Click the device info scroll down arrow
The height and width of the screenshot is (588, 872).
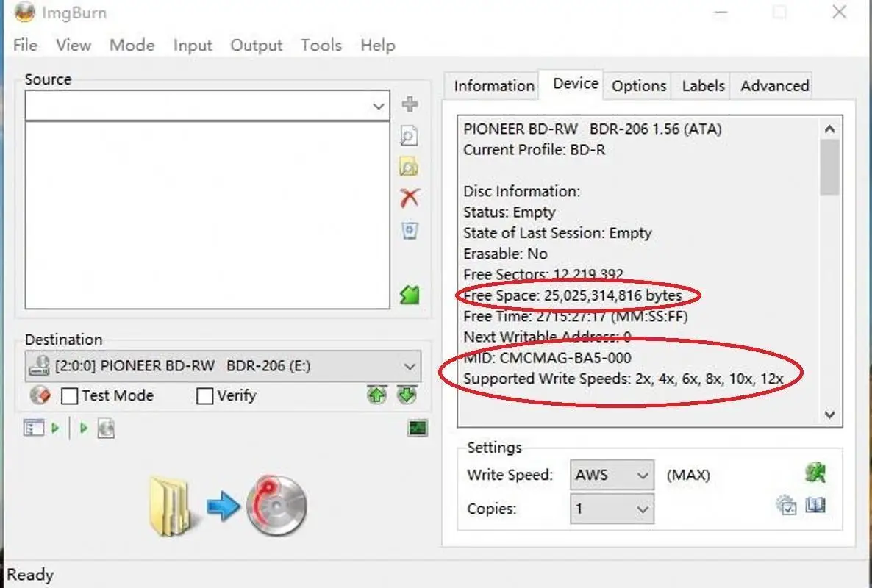coord(830,415)
